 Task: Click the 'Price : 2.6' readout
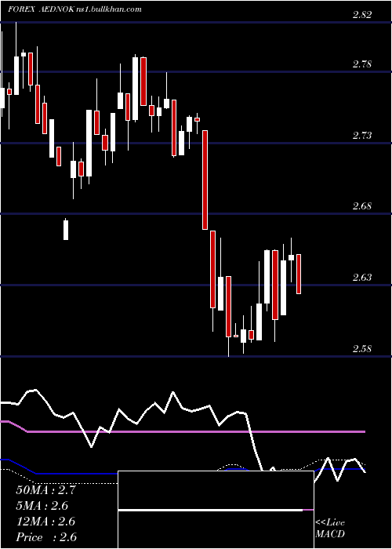[x=46, y=537]
